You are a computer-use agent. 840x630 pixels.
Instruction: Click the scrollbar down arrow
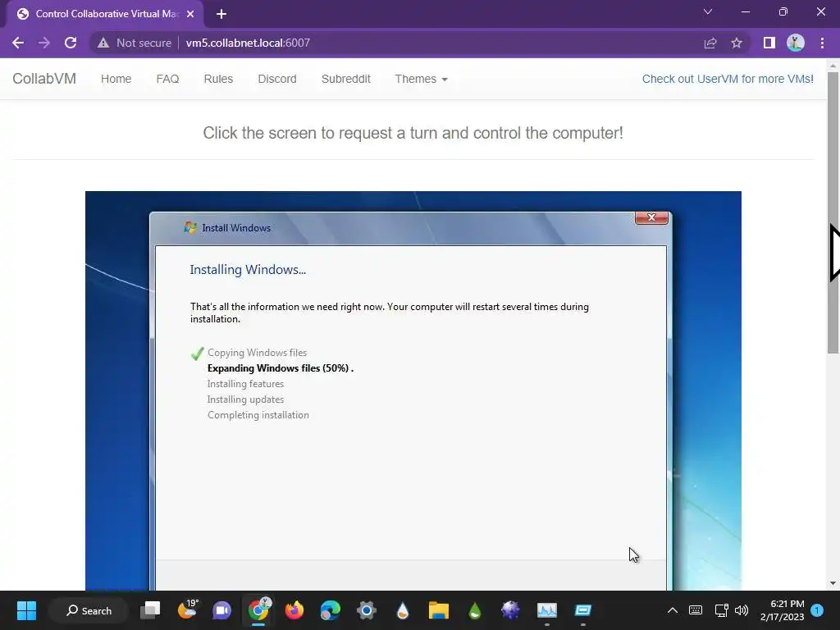(x=833, y=583)
